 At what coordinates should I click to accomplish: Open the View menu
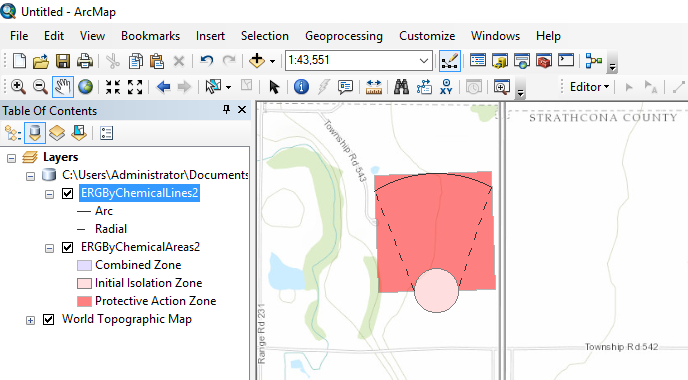[x=92, y=36]
